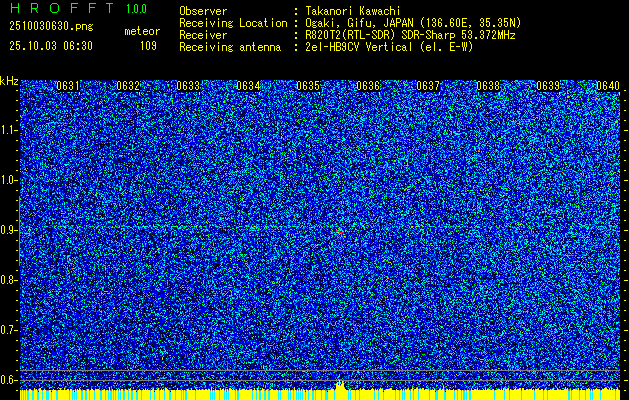This screenshot has width=629, height=400.
Task: Click the meteor label
Action: point(142,31)
